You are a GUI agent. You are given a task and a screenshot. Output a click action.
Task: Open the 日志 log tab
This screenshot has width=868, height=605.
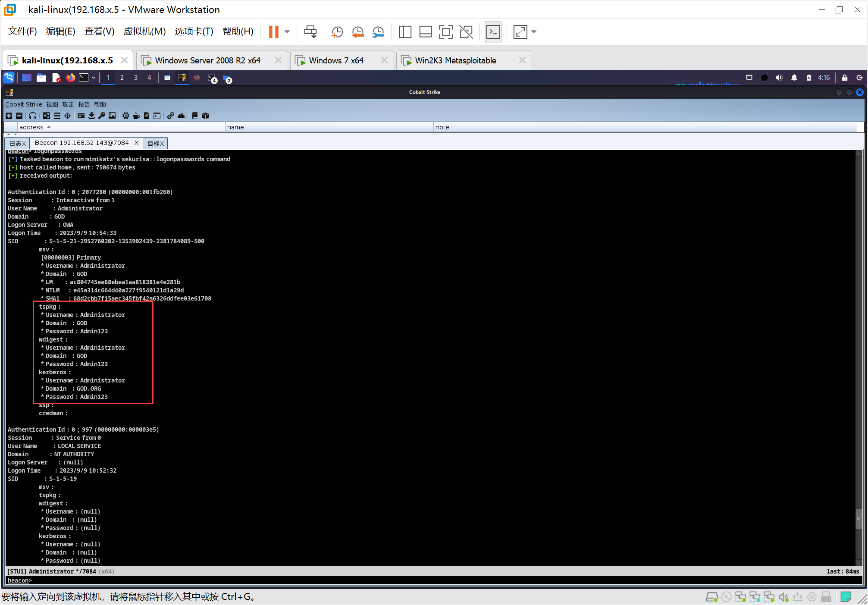pyautogui.click(x=16, y=143)
